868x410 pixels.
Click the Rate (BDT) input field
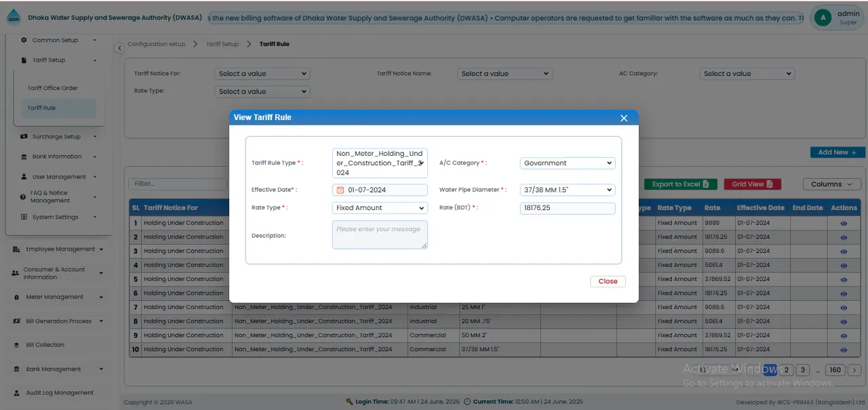[568, 208]
